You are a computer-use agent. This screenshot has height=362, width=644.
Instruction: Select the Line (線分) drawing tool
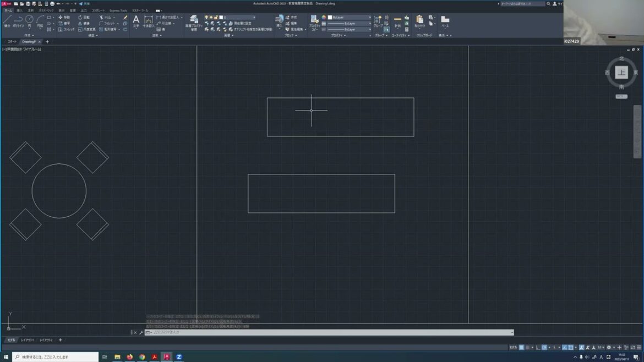tap(7, 20)
